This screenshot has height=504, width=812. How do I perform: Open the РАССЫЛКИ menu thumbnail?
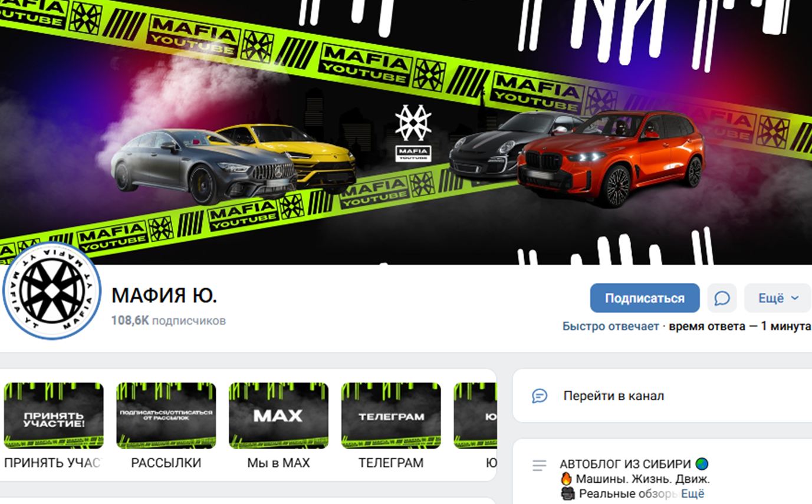166,416
